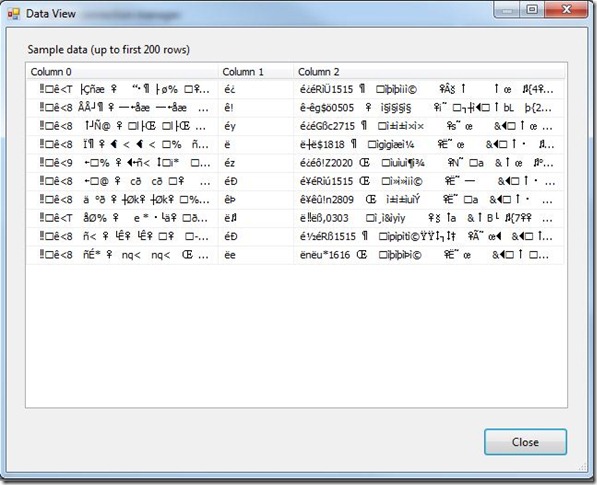The width and height of the screenshot is (597, 485).
Task: Select Column 2 cell with '2715'
Action: tap(429, 126)
